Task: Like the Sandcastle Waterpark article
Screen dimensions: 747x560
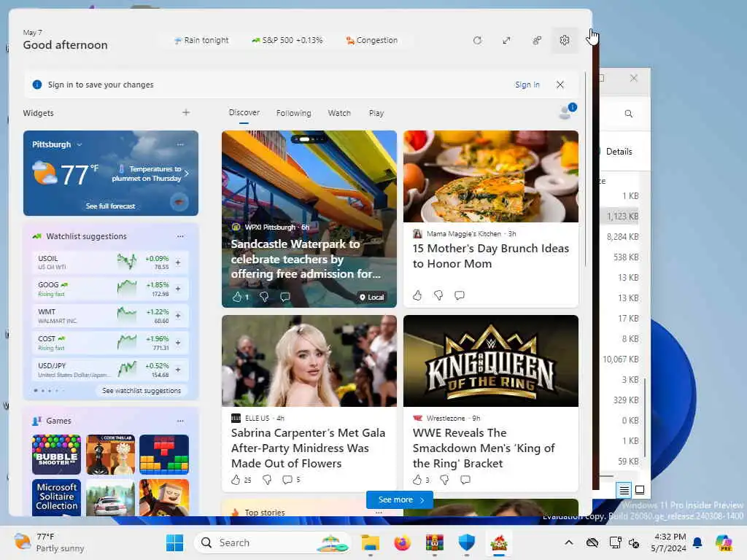Action: [x=237, y=297]
